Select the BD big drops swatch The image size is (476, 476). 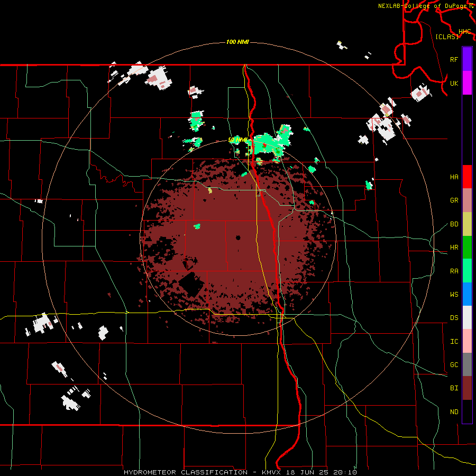(x=467, y=224)
